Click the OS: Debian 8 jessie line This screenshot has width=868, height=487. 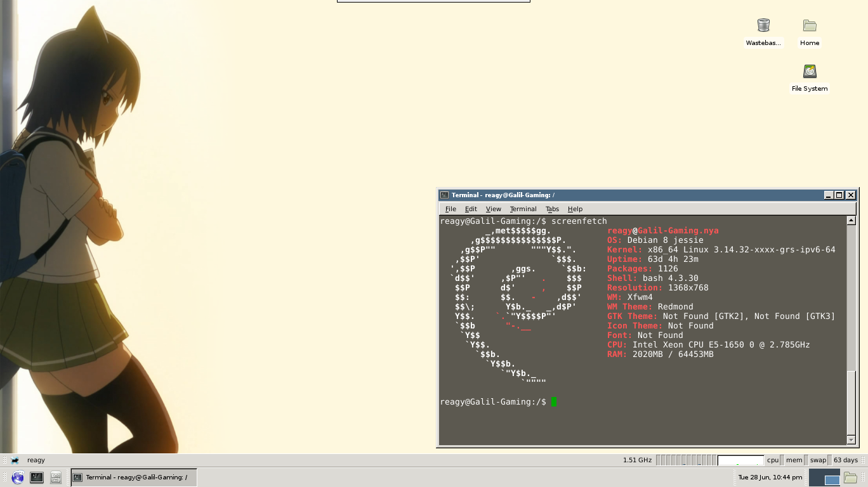click(x=655, y=240)
